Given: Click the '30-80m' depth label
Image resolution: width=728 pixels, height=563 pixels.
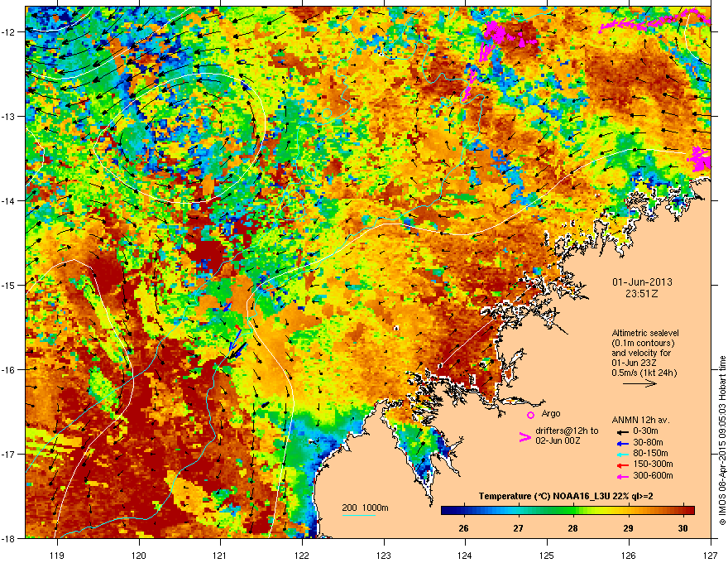Looking at the screenshot, I should click(x=648, y=443).
